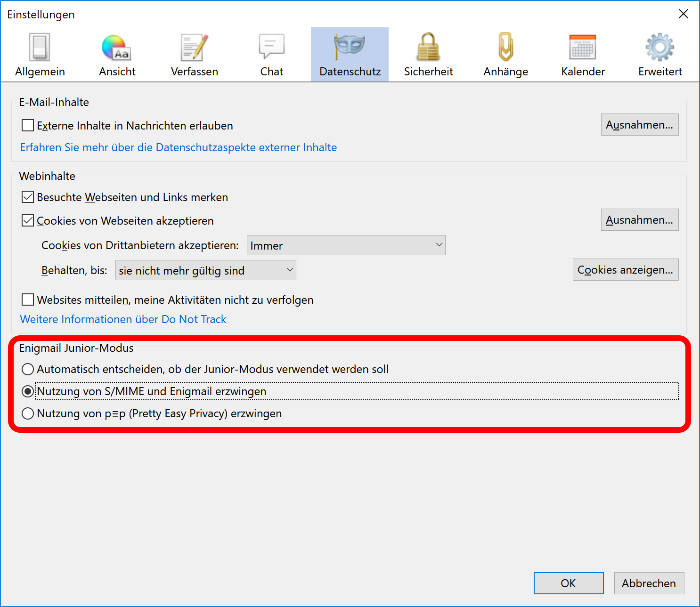Open Ausnahmen for E-Mail-Inhalte
The height and width of the screenshot is (607, 700).
(x=640, y=125)
